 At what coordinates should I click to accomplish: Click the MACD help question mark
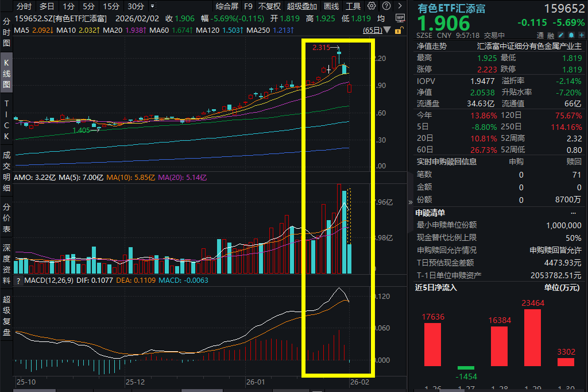click(x=18, y=280)
